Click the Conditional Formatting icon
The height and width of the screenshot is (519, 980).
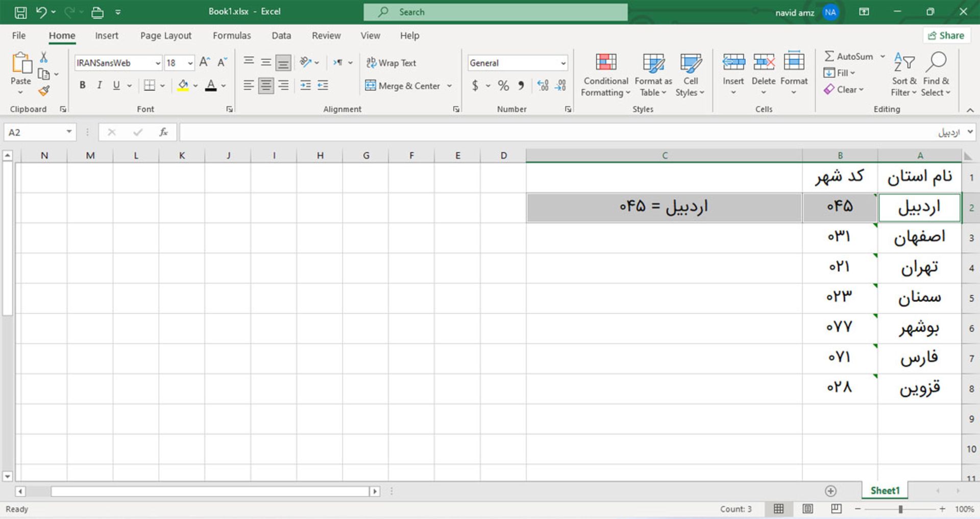[605, 63]
